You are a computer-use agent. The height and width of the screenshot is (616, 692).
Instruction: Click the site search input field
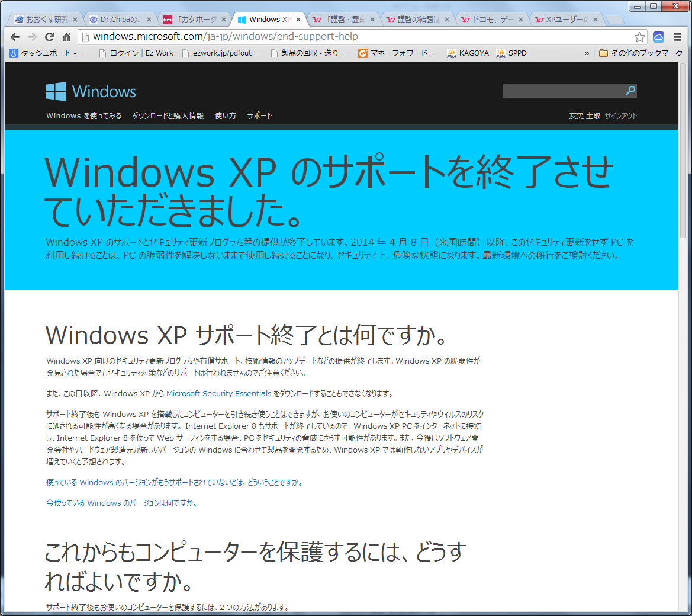click(562, 91)
